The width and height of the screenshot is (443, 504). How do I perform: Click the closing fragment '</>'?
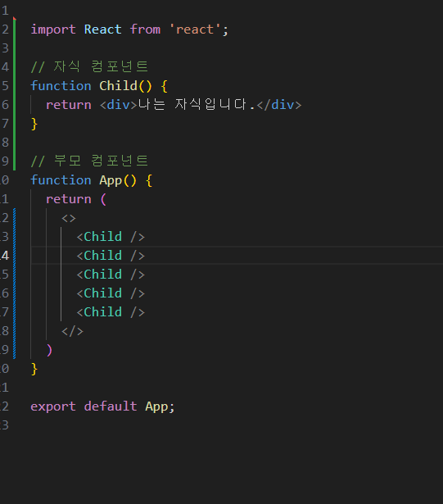pyautogui.click(x=72, y=331)
